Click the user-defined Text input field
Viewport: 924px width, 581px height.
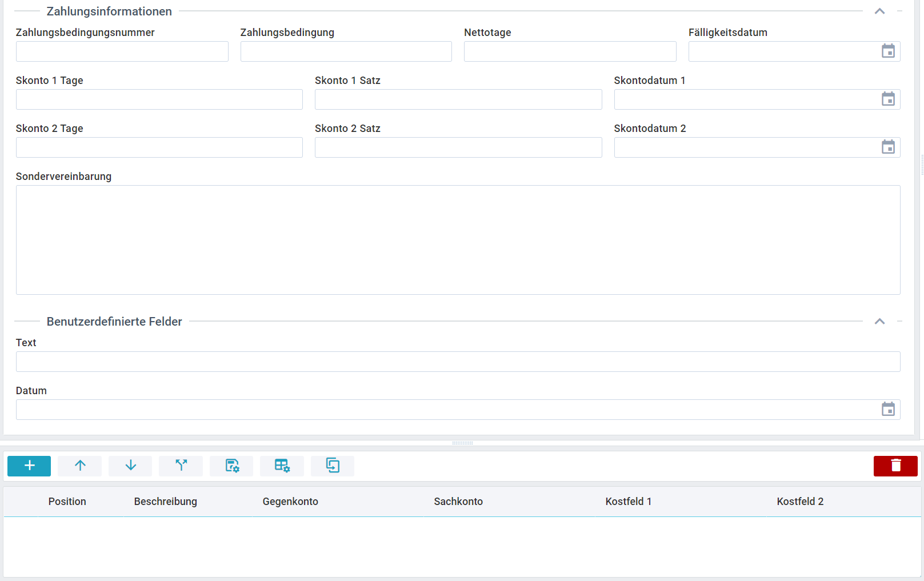pyautogui.click(x=458, y=362)
